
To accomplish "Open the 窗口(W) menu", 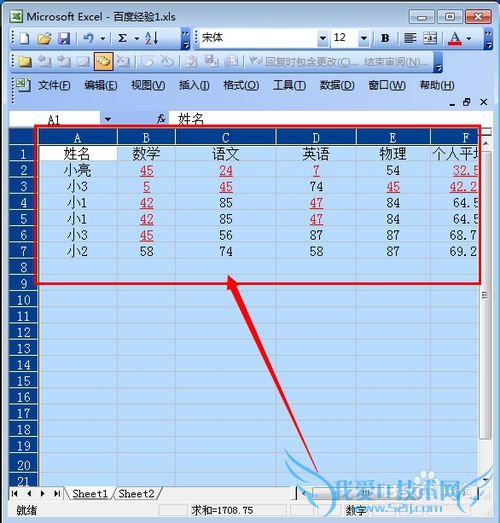I will (387, 85).
